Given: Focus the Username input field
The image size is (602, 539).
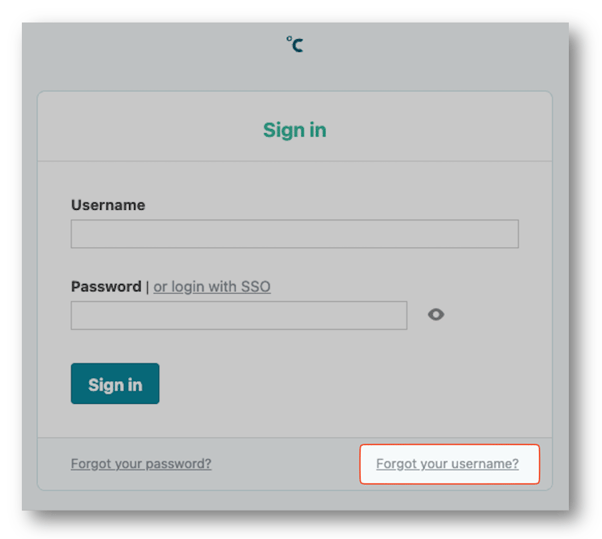Looking at the screenshot, I should pos(294,234).
